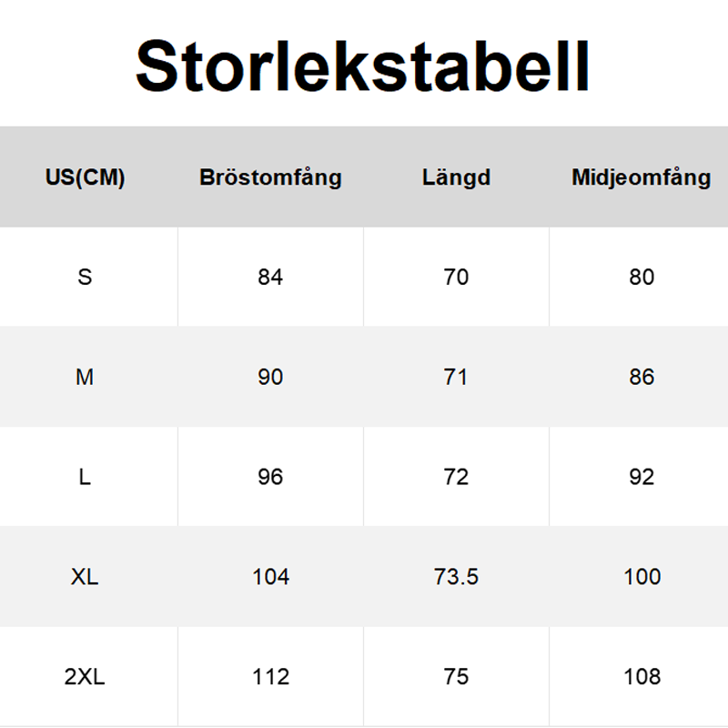This screenshot has height=728, width=728.
Task: Select the size L row label
Action: tap(85, 477)
